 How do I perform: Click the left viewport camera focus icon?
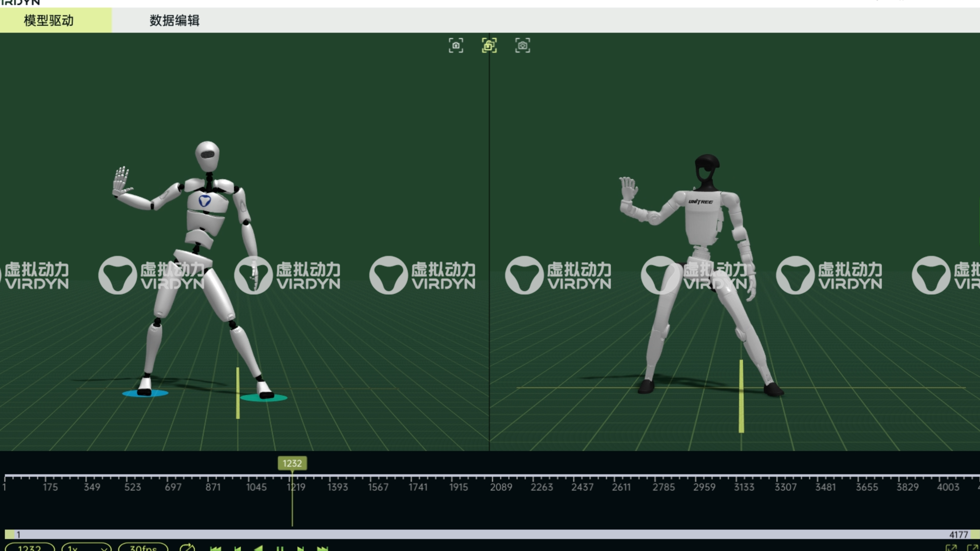[x=456, y=45]
